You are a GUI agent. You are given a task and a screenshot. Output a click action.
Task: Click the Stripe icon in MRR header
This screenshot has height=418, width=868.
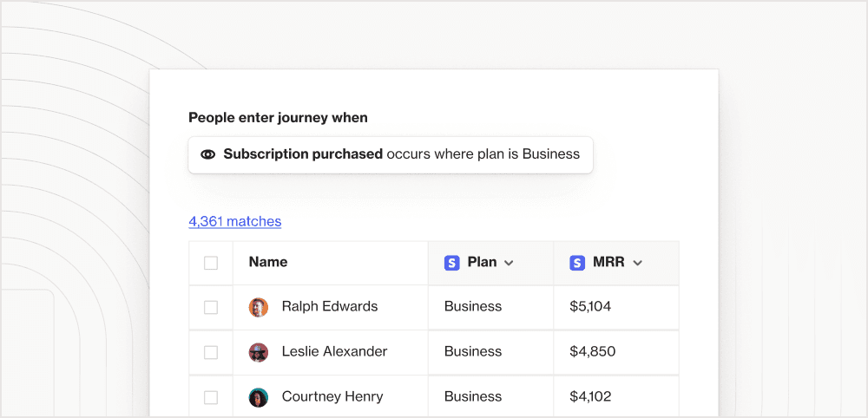(577, 263)
